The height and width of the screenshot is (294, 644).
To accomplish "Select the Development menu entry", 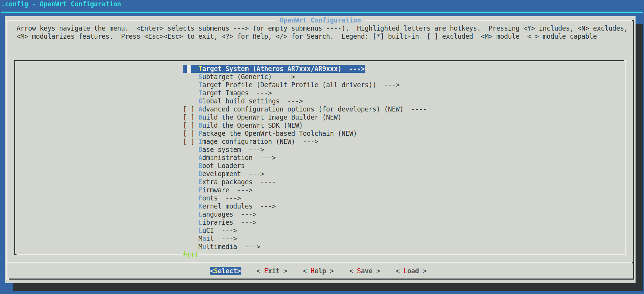I will tap(231, 174).
